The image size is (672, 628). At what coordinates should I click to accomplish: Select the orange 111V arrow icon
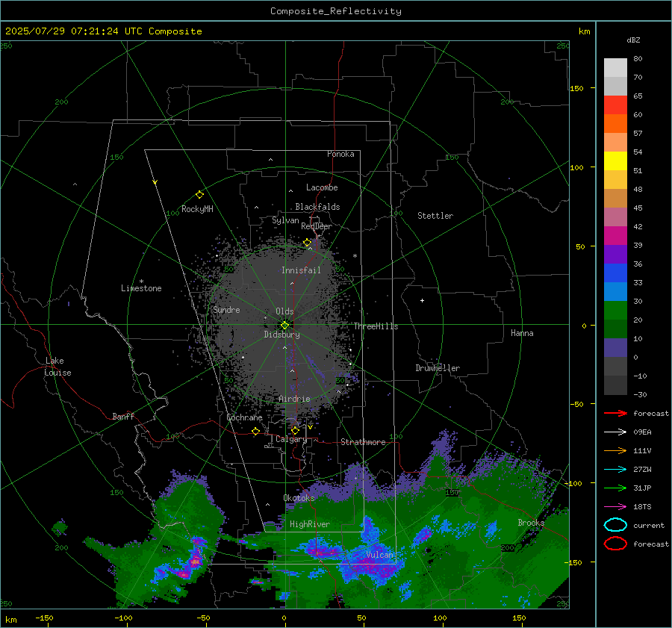coord(615,450)
